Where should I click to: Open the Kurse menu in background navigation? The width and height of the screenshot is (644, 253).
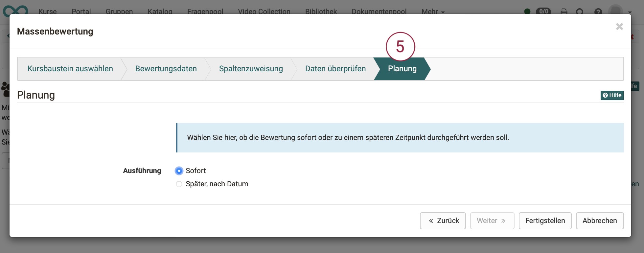pos(48,11)
